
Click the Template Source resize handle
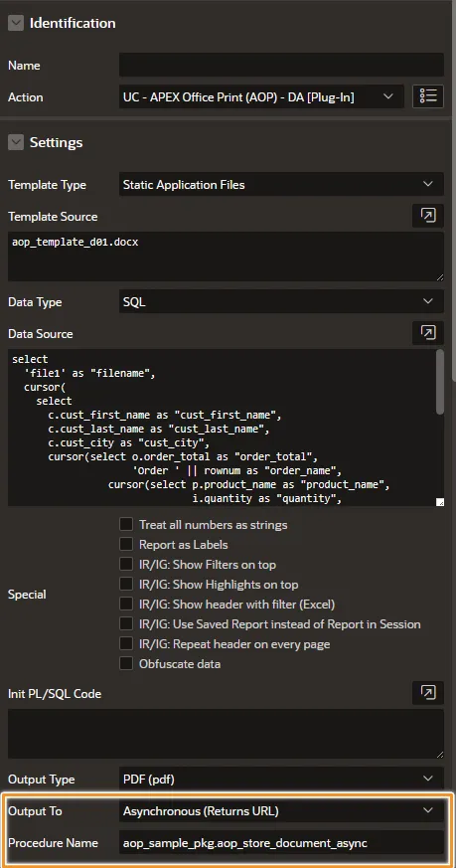[x=440, y=277]
